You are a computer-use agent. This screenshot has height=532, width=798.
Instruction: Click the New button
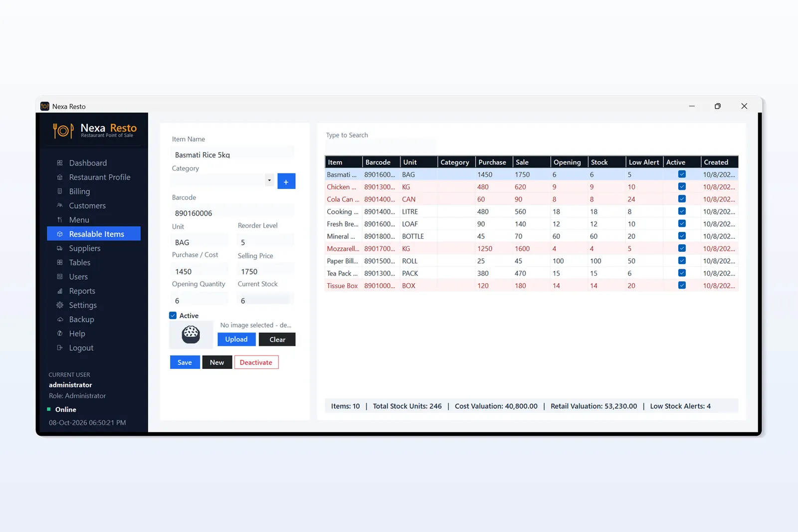click(x=217, y=362)
